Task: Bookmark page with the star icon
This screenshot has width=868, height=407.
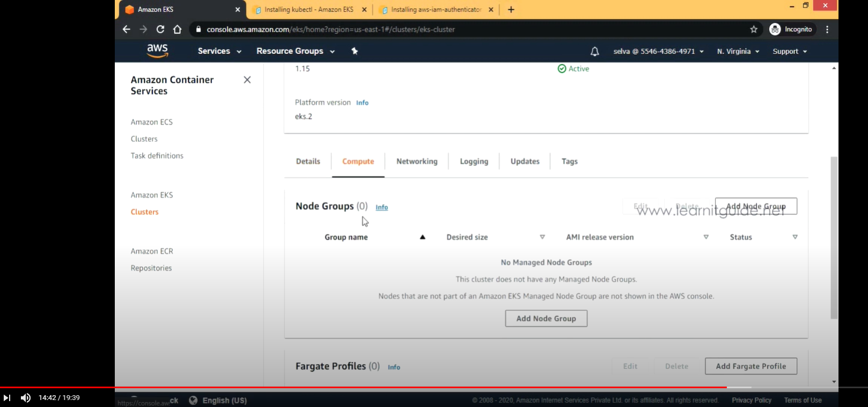Action: point(754,30)
